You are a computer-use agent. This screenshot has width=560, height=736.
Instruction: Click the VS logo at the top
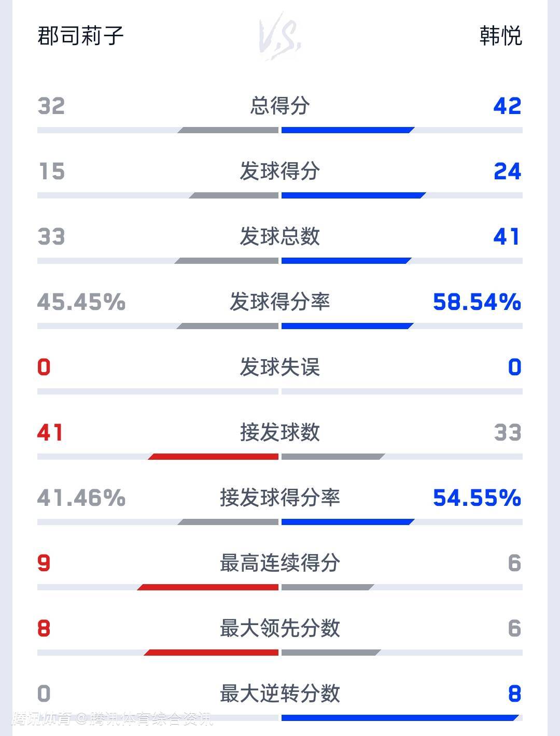280,36
